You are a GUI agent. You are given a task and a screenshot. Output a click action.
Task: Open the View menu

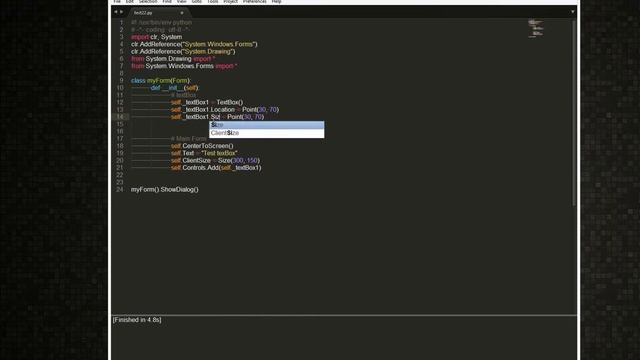pyautogui.click(x=182, y=2)
